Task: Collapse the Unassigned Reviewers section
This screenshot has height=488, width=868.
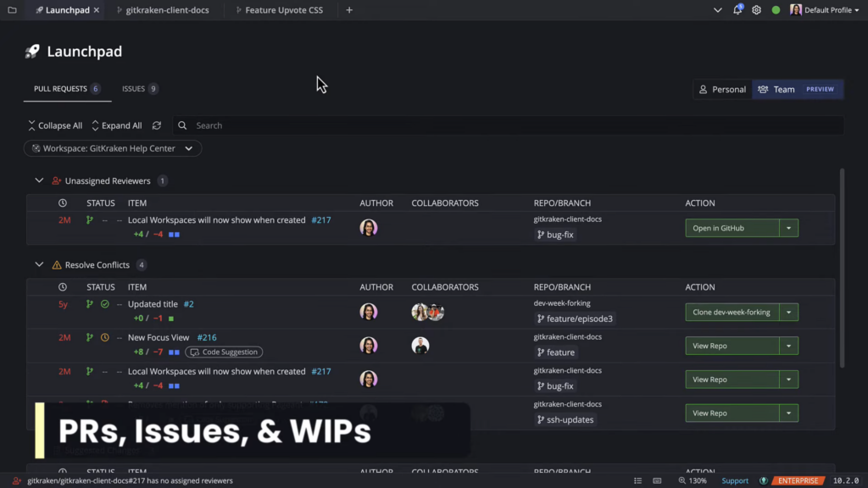Action: pyautogui.click(x=39, y=180)
